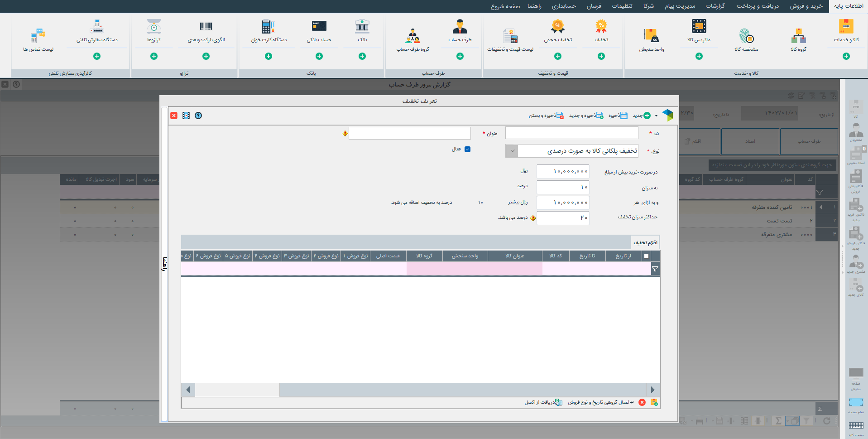Screen dimensions: 868x439
Task: Click the جدید button in dialog toolbar
Action: [642, 116]
